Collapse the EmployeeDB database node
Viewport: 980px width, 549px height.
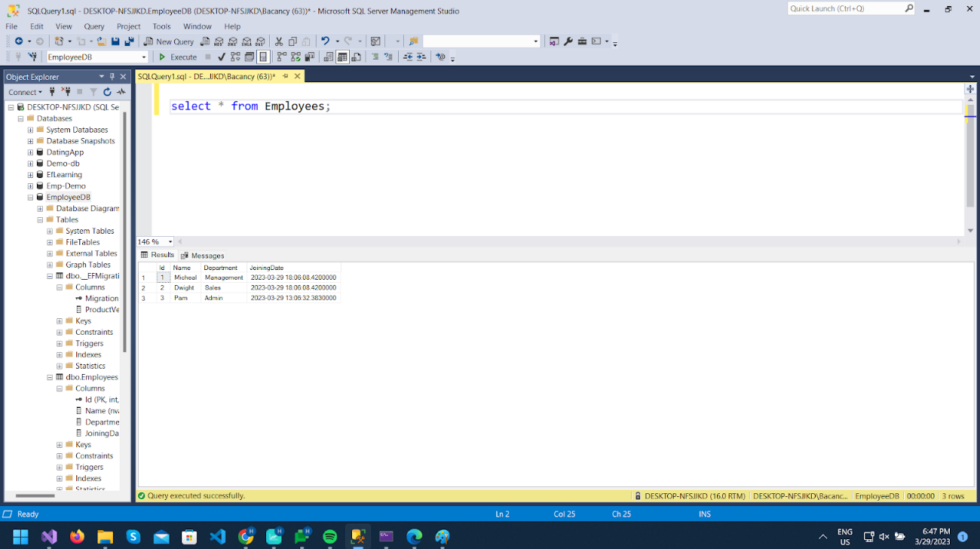(x=30, y=198)
